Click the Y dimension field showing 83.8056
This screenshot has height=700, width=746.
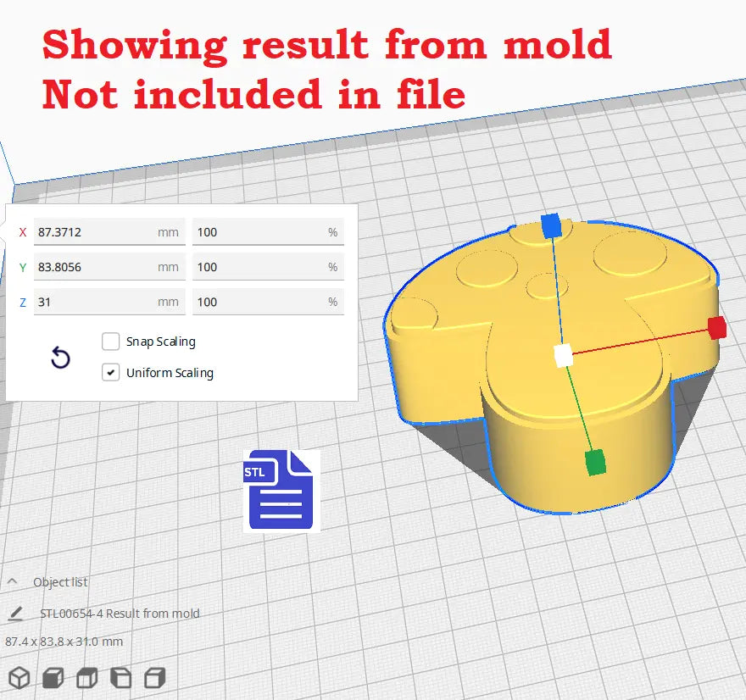pyautogui.click(x=110, y=267)
